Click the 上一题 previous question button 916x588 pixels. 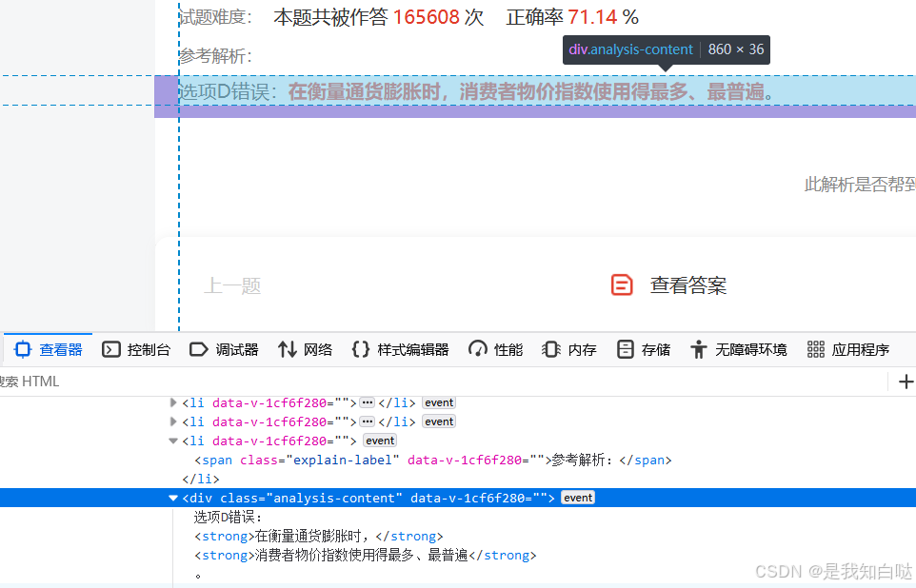pos(232,286)
